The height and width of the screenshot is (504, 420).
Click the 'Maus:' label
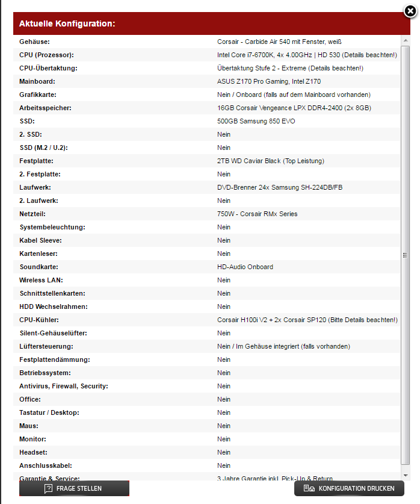pos(28,426)
